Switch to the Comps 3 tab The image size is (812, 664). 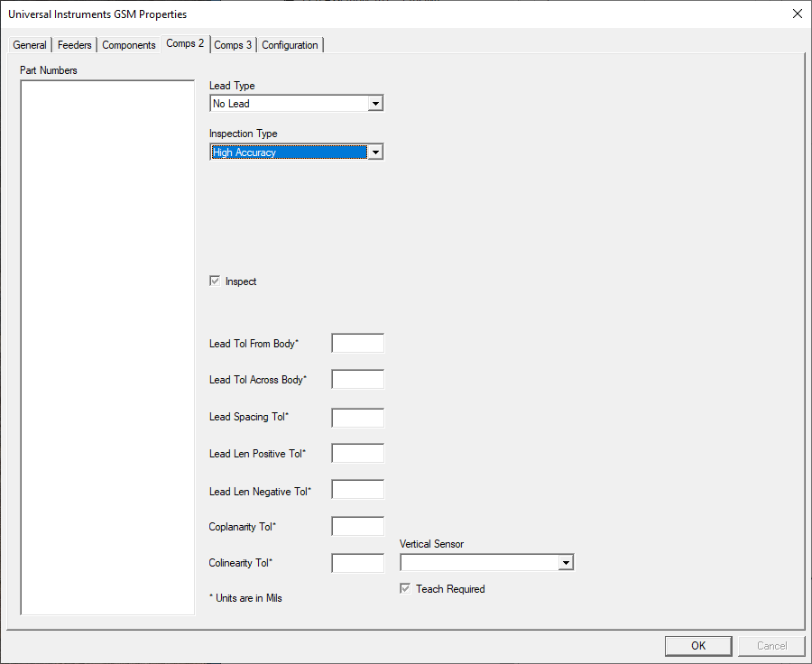pos(233,44)
